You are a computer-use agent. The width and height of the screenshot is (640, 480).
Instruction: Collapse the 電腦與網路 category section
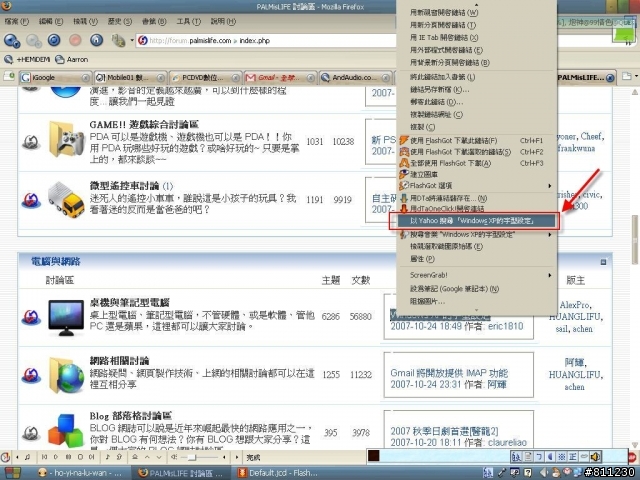coord(603,262)
